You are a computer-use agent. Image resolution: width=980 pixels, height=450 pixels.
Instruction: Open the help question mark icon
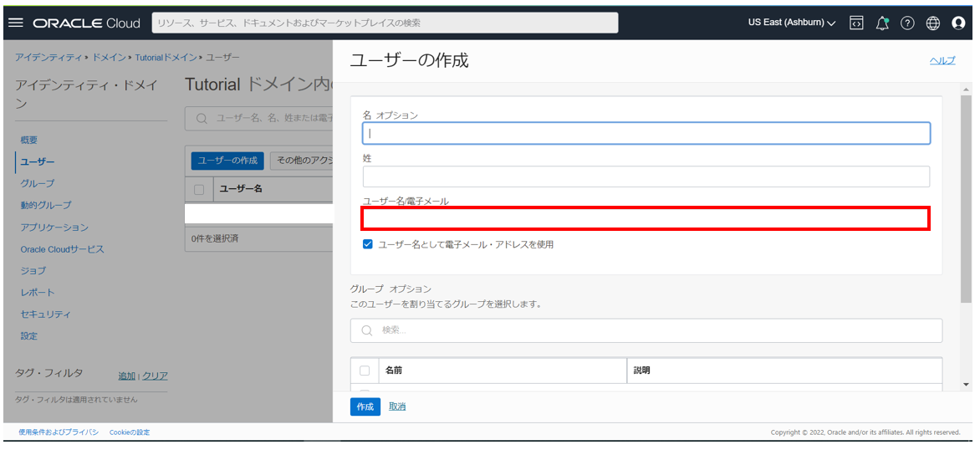click(x=907, y=23)
